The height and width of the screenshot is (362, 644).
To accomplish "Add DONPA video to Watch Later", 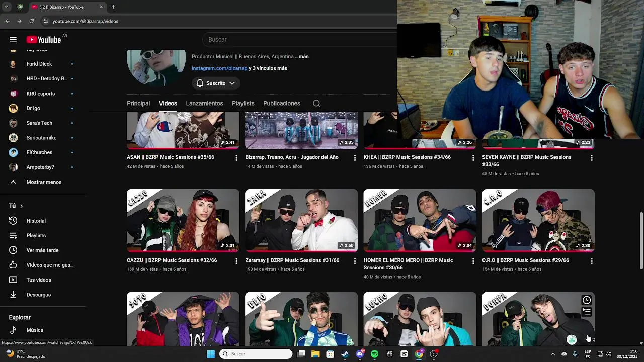I will [x=587, y=300].
